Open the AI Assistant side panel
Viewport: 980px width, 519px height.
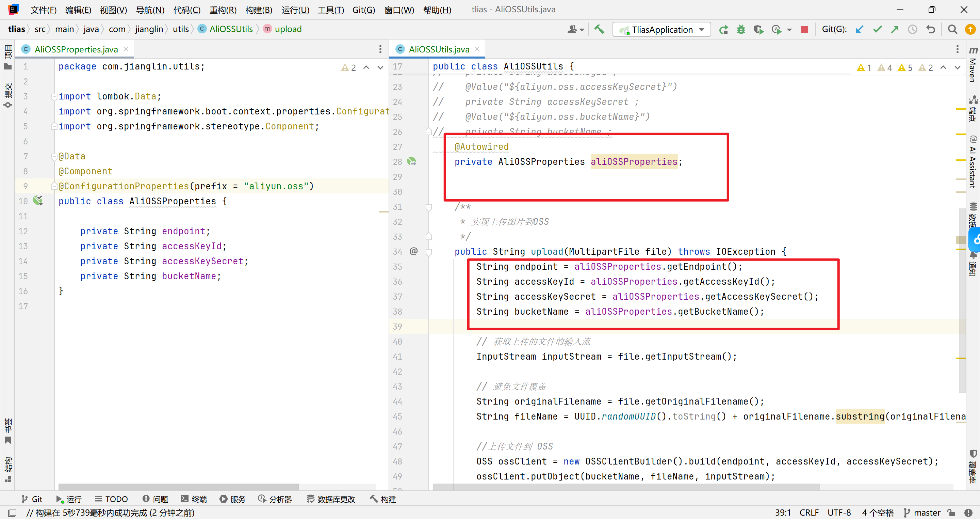(973, 162)
